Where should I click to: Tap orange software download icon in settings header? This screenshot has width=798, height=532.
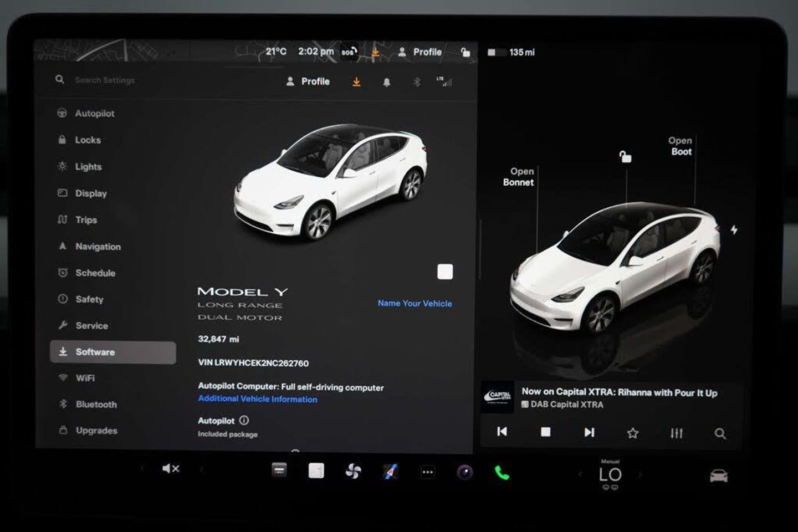pos(356,82)
